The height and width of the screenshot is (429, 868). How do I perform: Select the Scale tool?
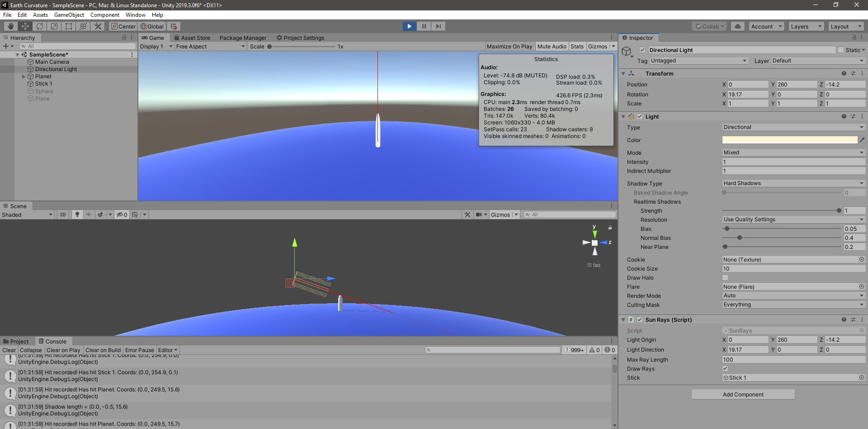(x=54, y=26)
